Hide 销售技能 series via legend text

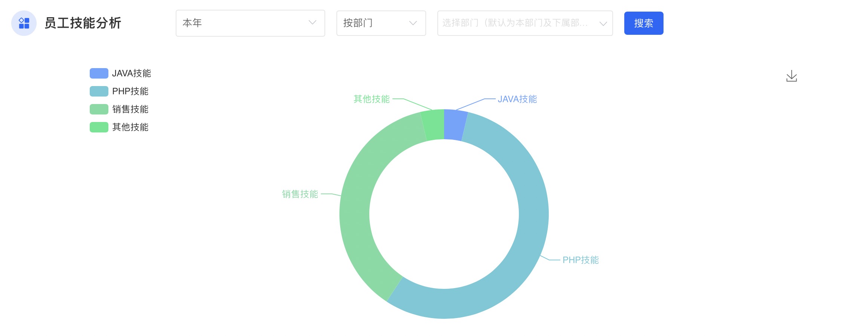click(x=130, y=109)
